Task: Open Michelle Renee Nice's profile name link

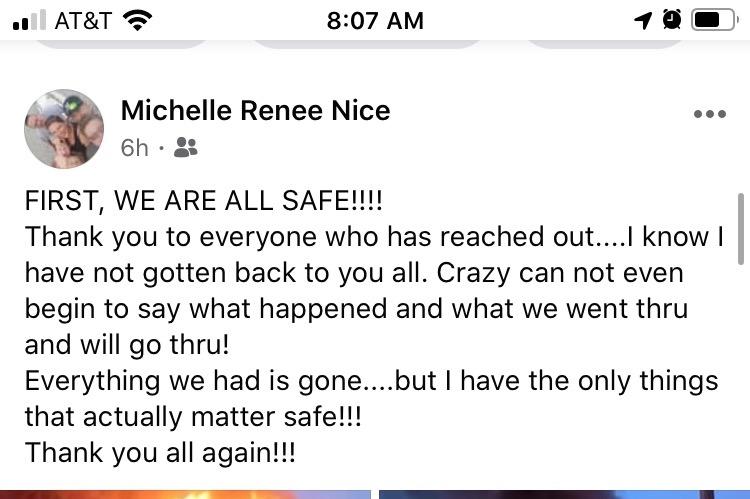Action: pyautogui.click(x=255, y=110)
